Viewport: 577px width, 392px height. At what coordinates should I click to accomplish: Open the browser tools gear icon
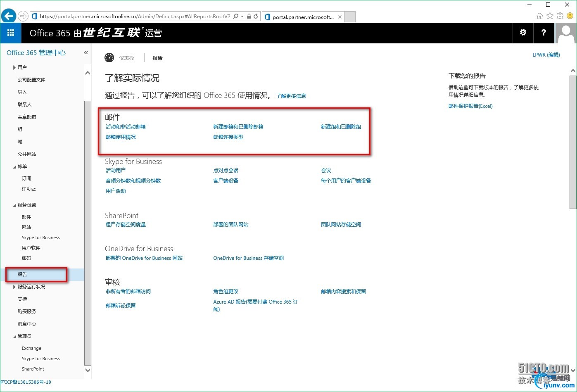click(x=560, y=16)
